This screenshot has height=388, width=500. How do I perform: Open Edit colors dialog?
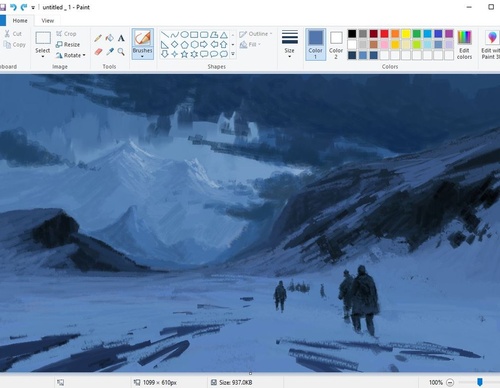click(x=464, y=44)
